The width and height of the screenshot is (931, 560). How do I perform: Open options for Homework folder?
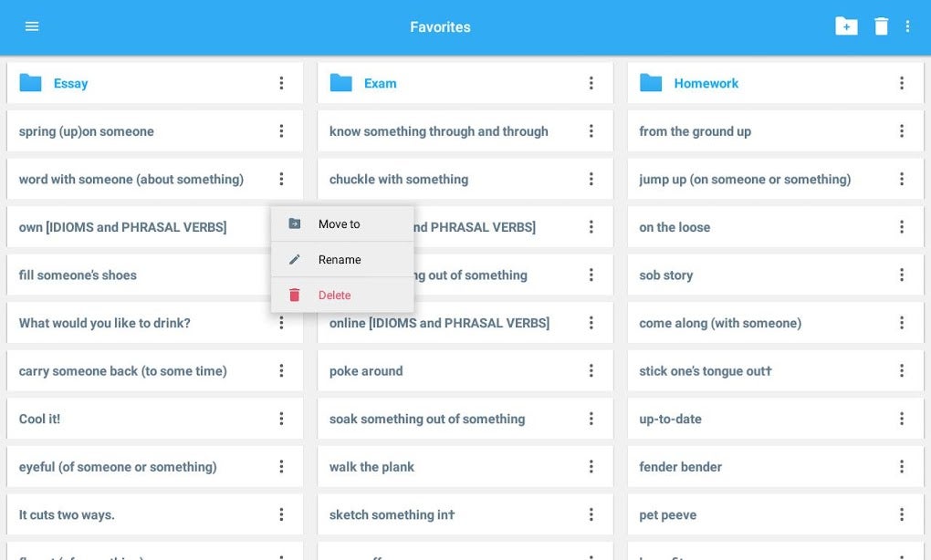[x=902, y=83]
